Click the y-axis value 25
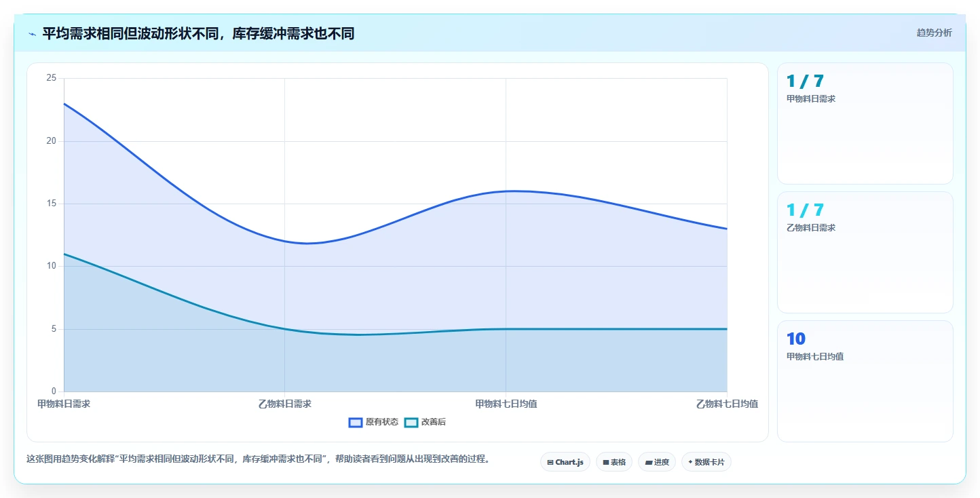 (51, 78)
